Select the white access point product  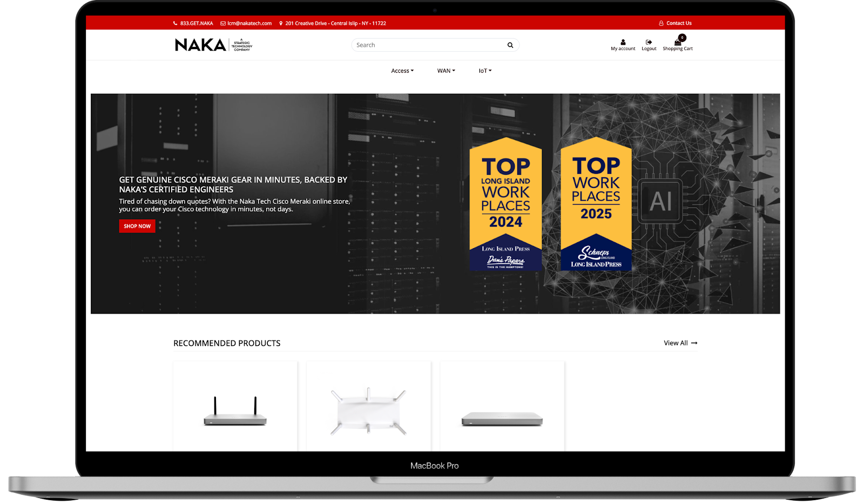368,411
